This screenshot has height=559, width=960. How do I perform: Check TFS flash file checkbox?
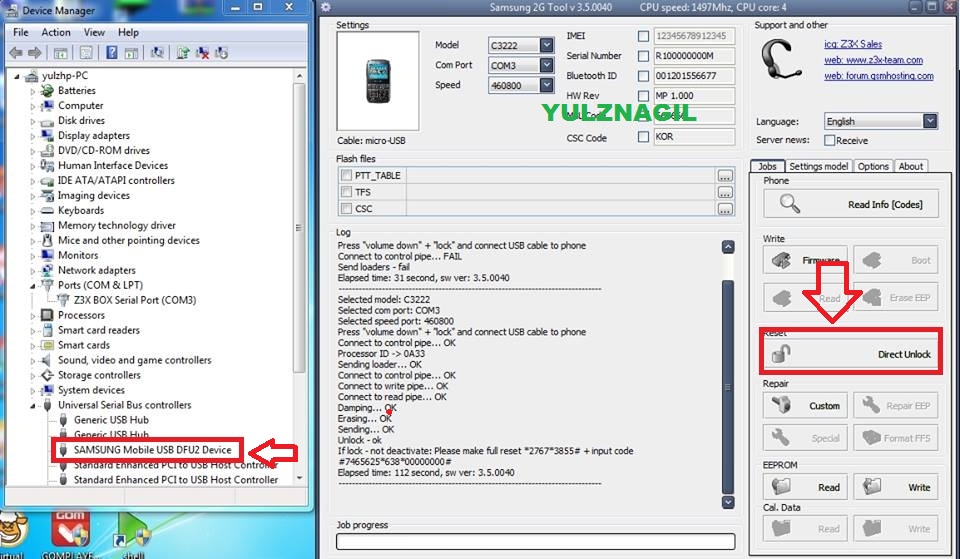[x=347, y=192]
